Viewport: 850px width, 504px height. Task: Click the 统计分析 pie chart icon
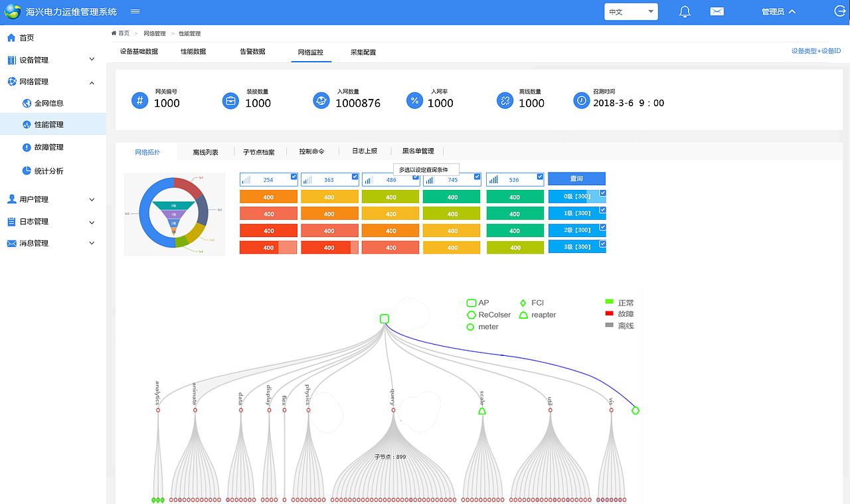(27, 171)
